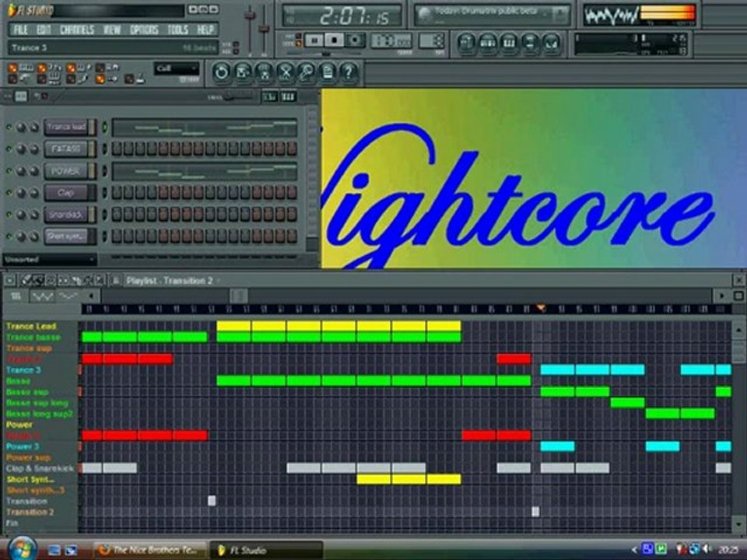Open the browser shortcut button

pyautogui.click(x=530, y=43)
